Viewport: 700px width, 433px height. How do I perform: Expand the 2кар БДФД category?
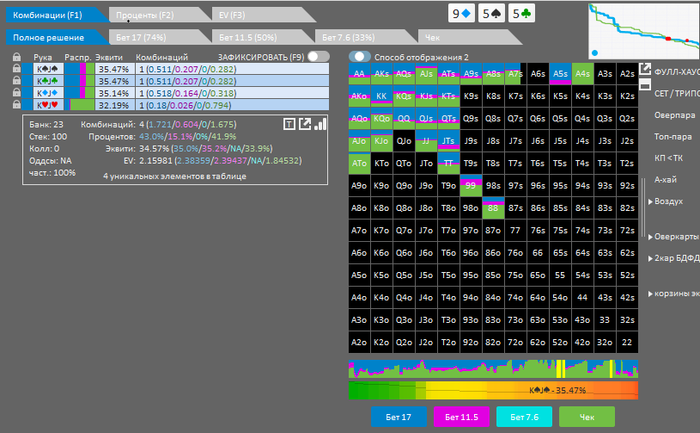[650, 258]
